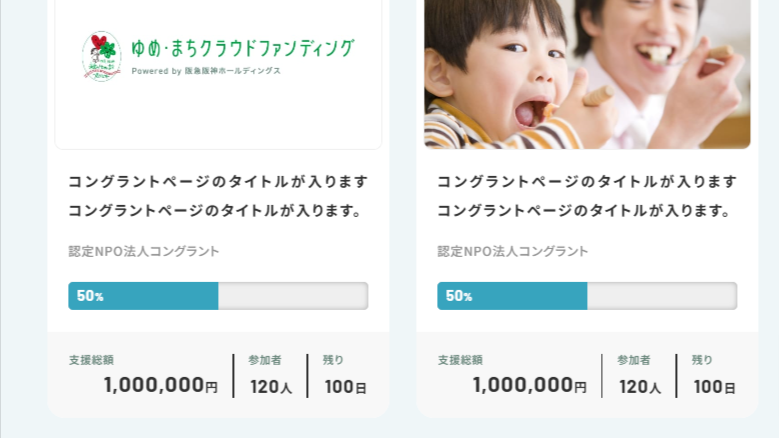Click the 1,000,000円 amount in left card

(x=160, y=386)
